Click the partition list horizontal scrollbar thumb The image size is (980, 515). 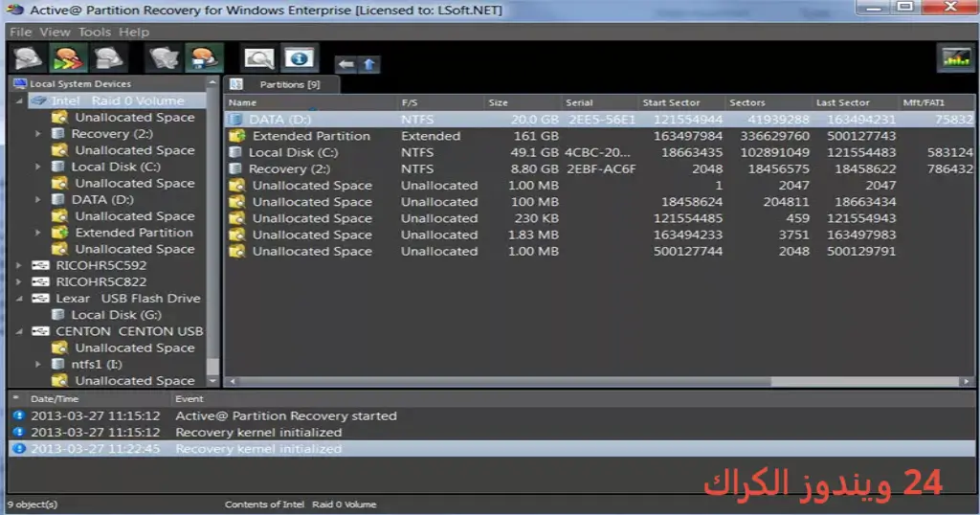pos(505,381)
